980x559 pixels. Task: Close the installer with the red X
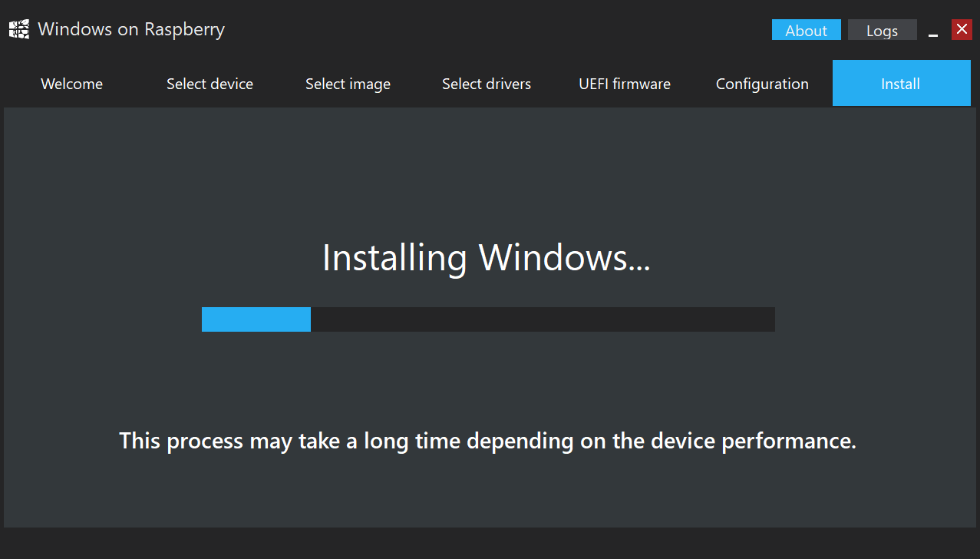[962, 29]
